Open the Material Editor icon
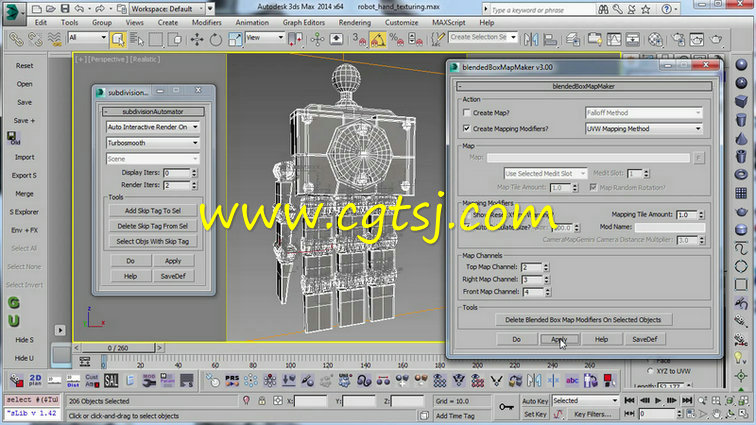756x425 pixels. (655, 39)
